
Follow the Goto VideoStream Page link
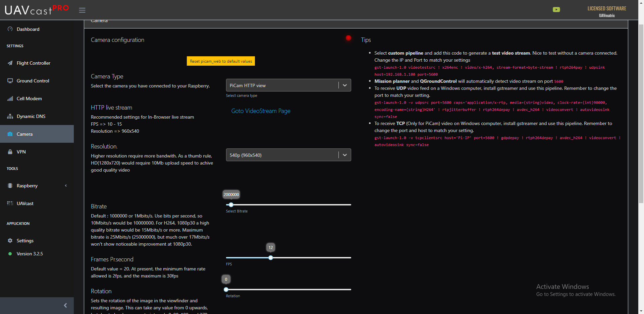tap(261, 111)
